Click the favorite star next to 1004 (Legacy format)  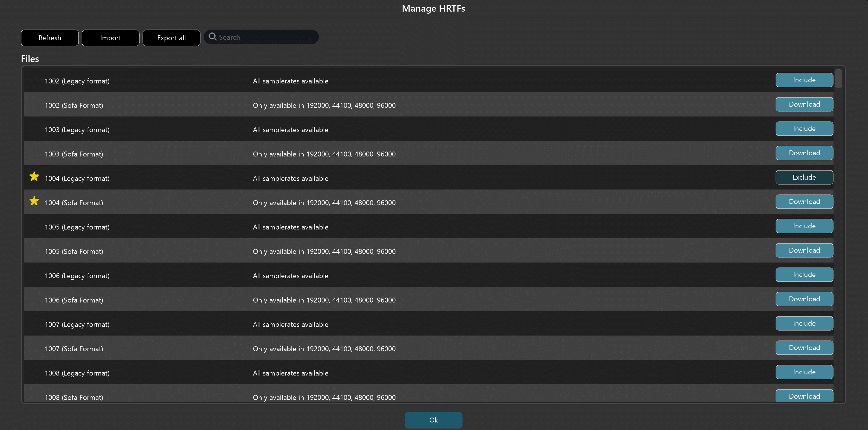click(34, 176)
